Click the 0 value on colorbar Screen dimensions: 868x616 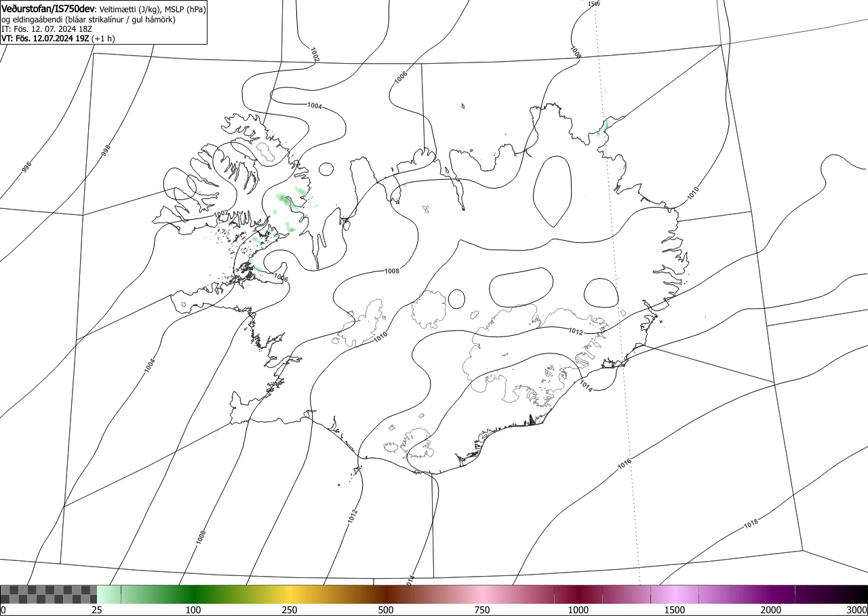[3, 610]
